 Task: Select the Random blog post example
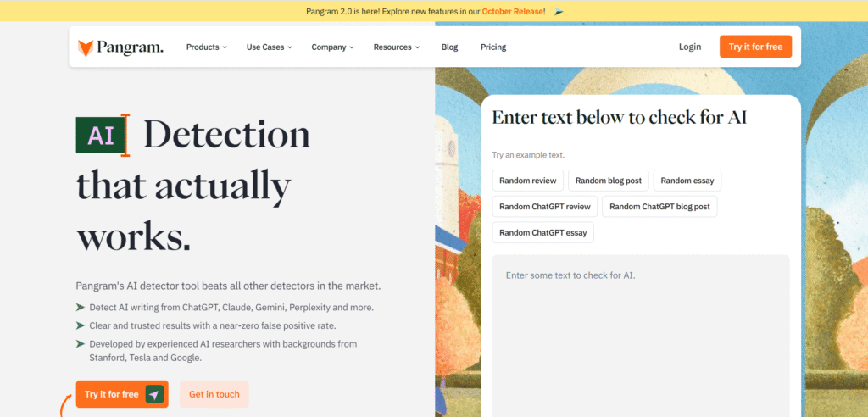(608, 181)
